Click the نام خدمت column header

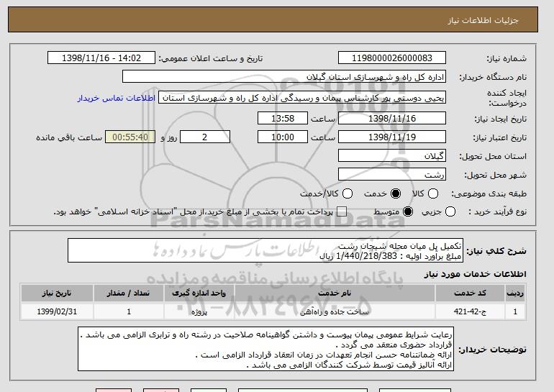pos(335,293)
